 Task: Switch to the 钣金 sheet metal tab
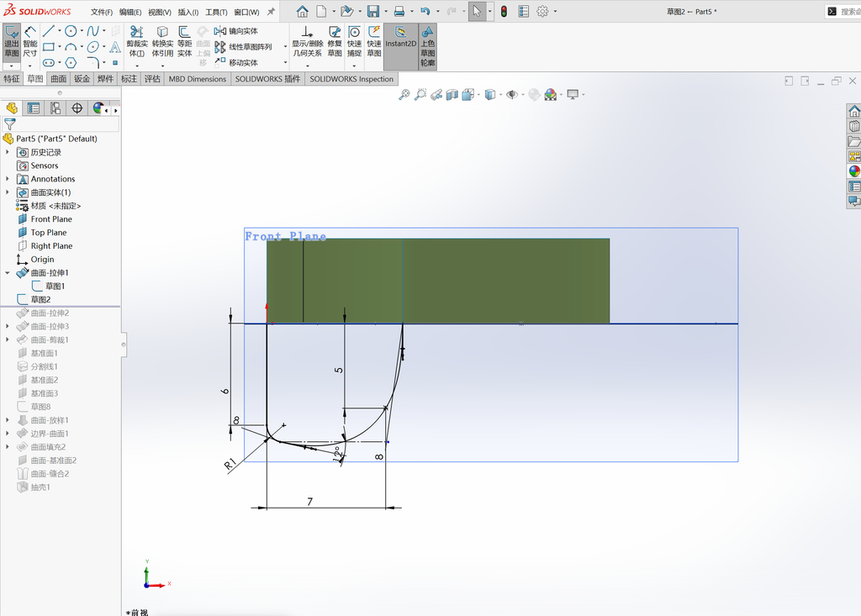(x=82, y=79)
